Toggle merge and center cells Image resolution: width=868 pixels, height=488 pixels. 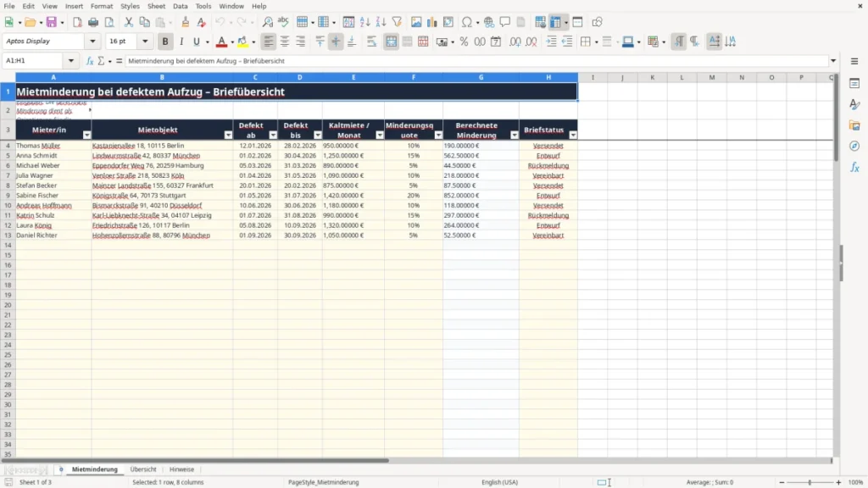point(391,42)
